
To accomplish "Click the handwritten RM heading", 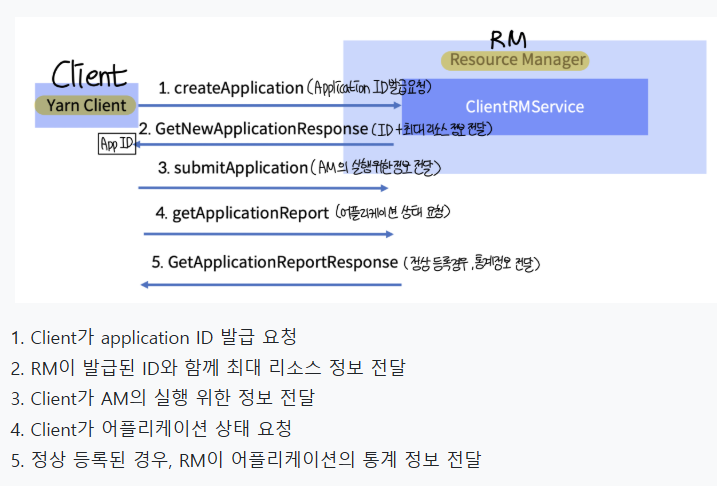I will pos(508,40).
